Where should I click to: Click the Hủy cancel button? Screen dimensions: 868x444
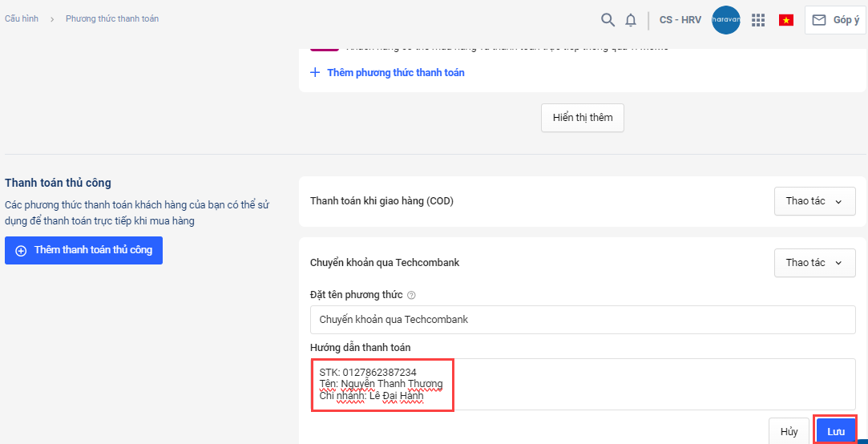[789, 432]
